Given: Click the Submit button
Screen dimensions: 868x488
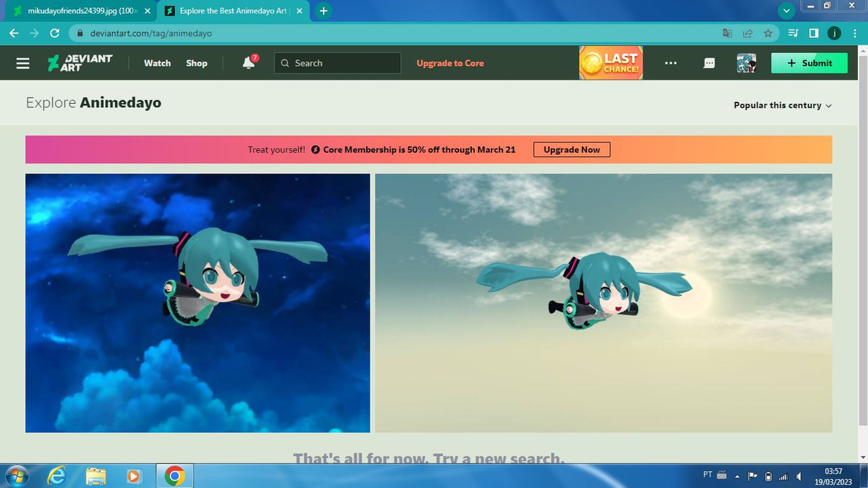Looking at the screenshot, I should click(810, 63).
